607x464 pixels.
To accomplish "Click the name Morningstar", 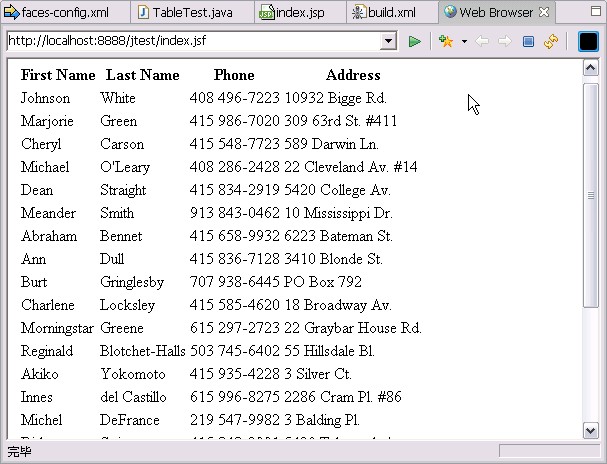I will click(x=57, y=328).
